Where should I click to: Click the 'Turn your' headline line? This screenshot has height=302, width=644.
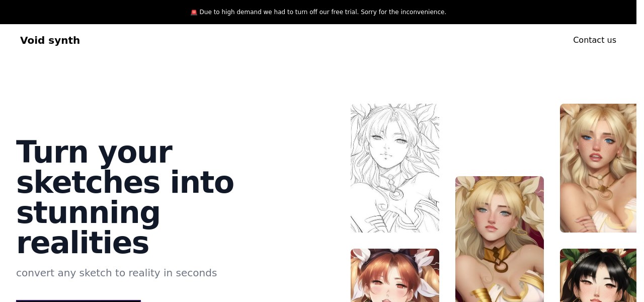coord(94,152)
